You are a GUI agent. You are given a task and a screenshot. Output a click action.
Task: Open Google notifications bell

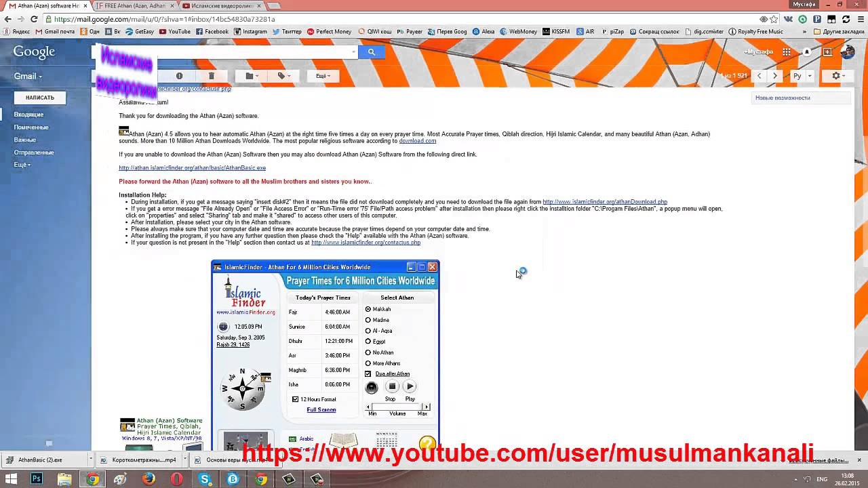[807, 52]
